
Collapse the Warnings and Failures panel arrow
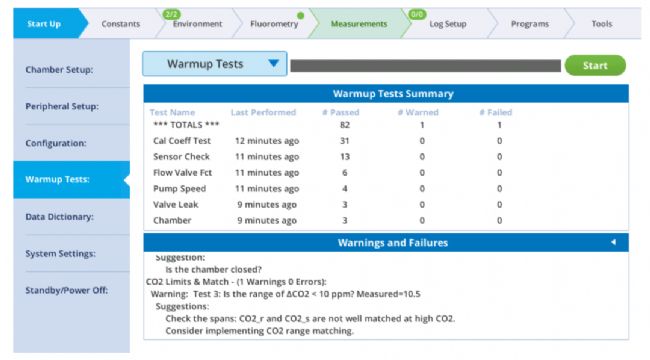pos(613,242)
